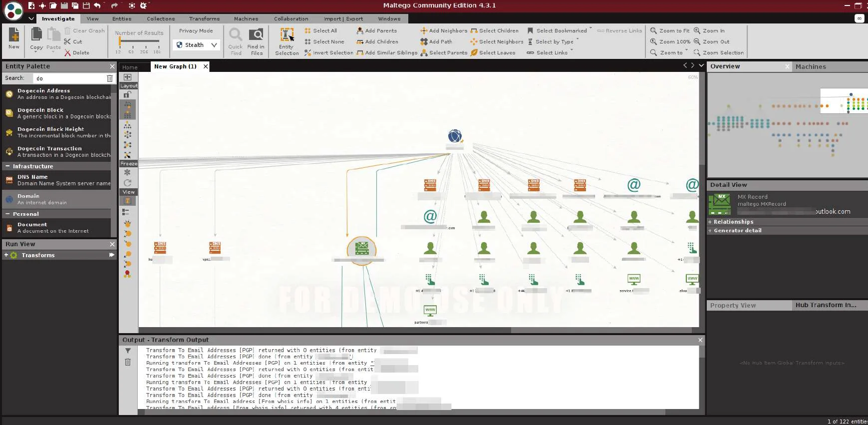Click the Entity Palette search field
The height and width of the screenshot is (425, 868).
(x=69, y=78)
